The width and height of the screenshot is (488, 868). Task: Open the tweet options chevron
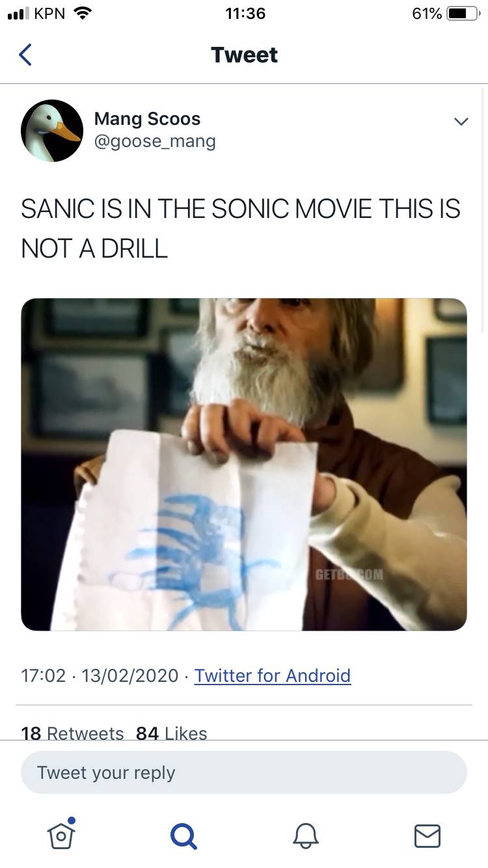click(x=461, y=121)
